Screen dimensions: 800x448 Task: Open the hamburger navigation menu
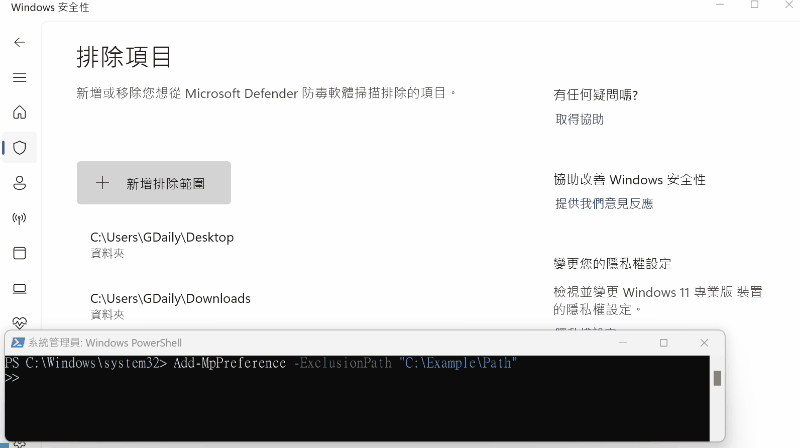(x=19, y=78)
